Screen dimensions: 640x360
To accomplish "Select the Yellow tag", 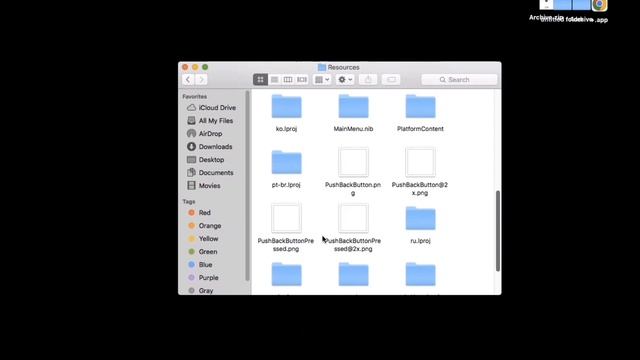I will [203, 239].
